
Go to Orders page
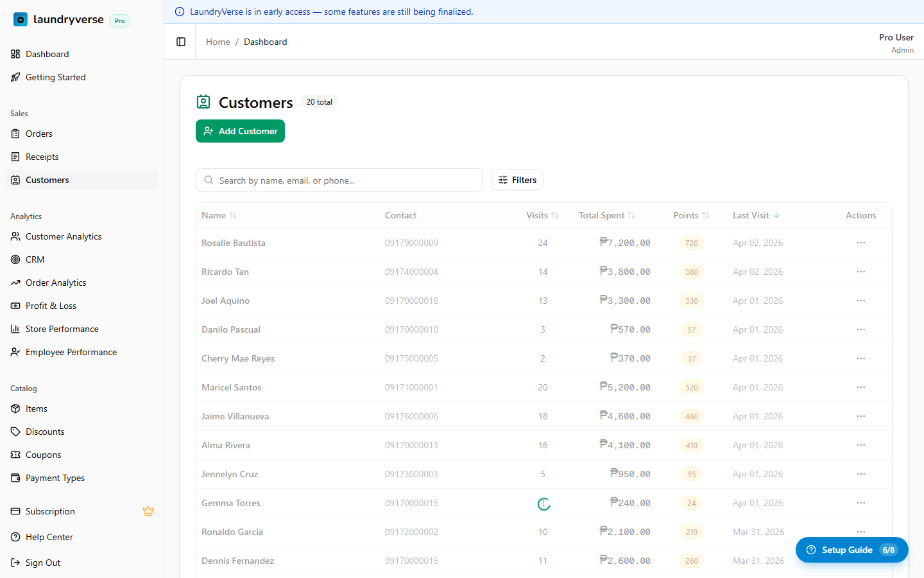tap(39, 134)
